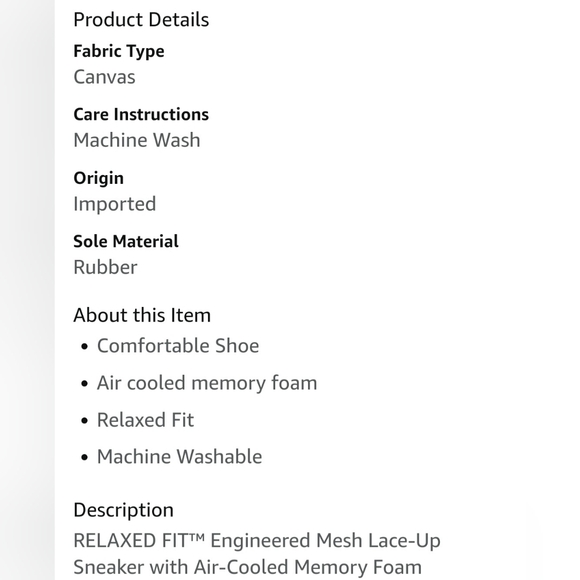Screen dimensions: 580x580
Task: Select the Fabric Type label
Action: [119, 51]
